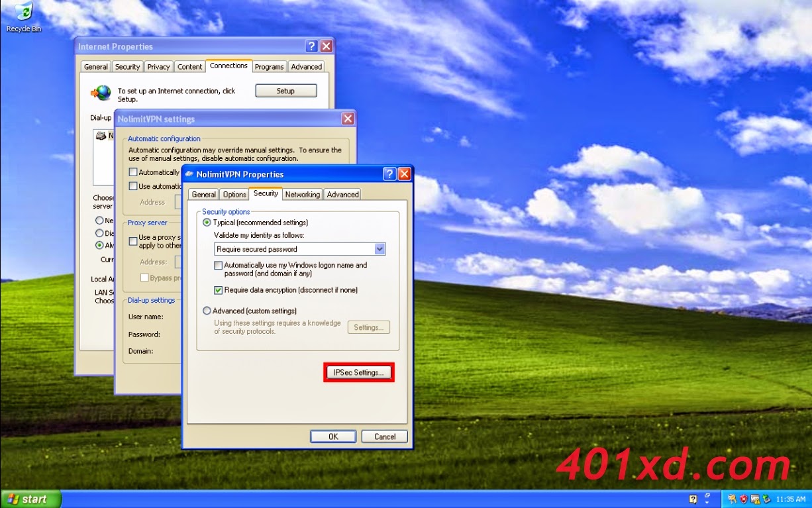Click the globe icon beside Setup text
Viewport: 812px width, 508px height.
point(101,93)
